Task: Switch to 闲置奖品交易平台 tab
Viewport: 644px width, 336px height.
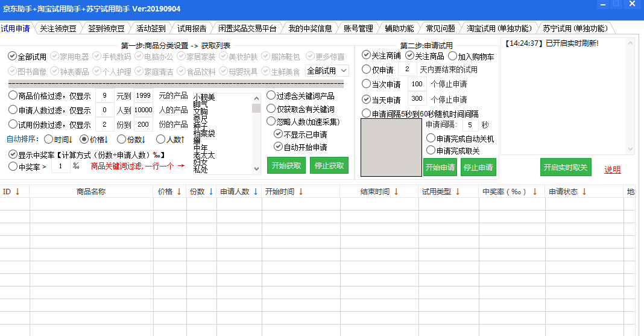Action: (x=247, y=28)
